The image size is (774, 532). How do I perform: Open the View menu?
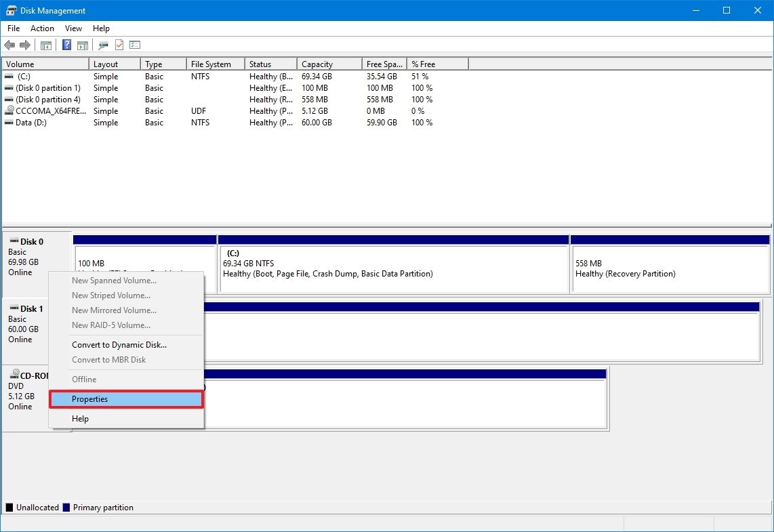[73, 28]
